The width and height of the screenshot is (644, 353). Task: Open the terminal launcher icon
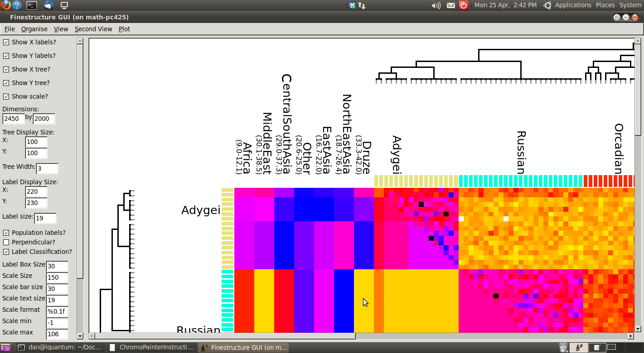[x=32, y=5]
